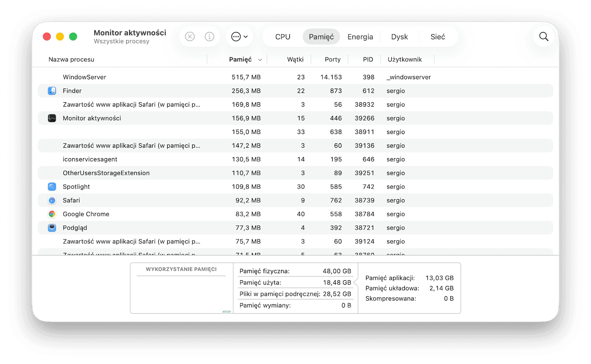Open the ellipsis more-options dropdown
Viewport: 591px width, 364px height.
(x=239, y=37)
